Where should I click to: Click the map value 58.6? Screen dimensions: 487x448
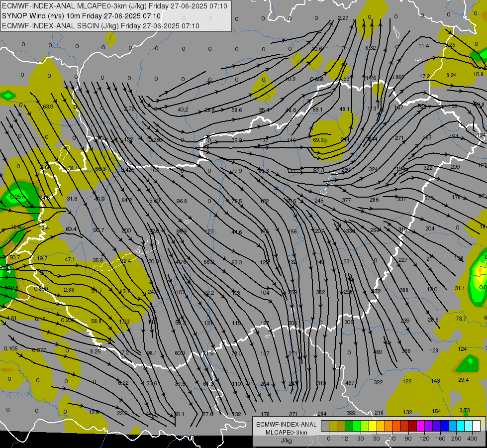pyautogui.click(x=237, y=110)
